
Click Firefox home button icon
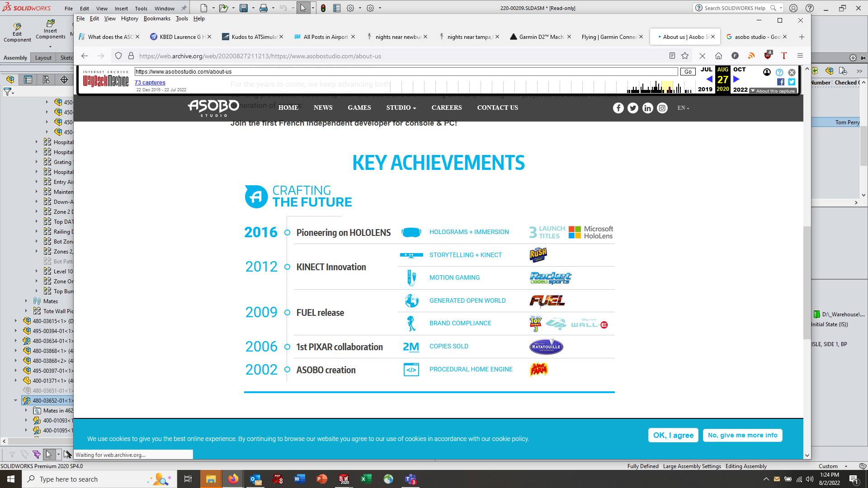tap(718, 56)
